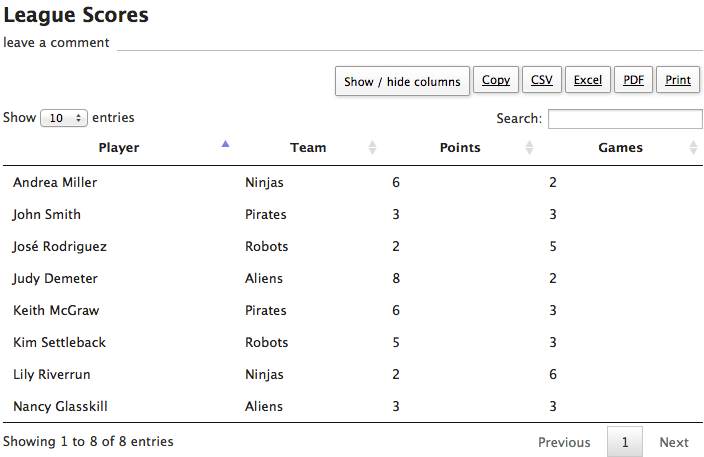Export the table to Excel

587,80
